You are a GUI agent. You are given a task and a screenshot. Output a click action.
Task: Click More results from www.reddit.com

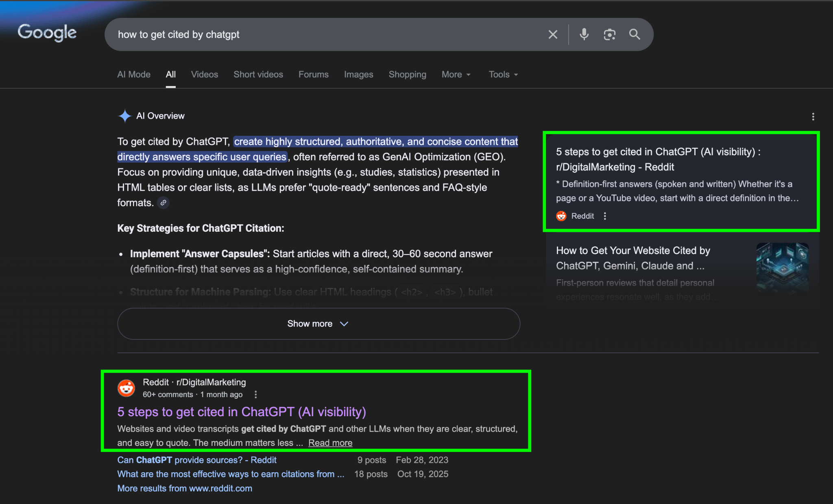point(185,488)
